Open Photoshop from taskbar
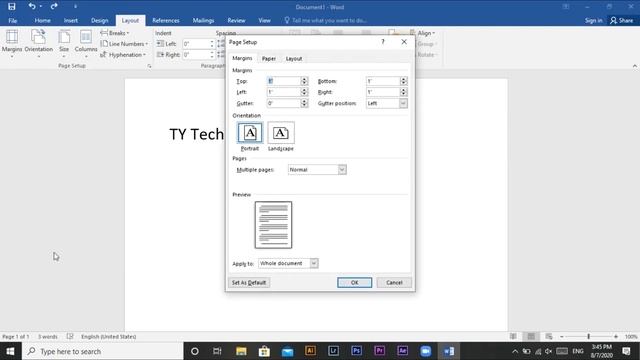This screenshot has width=640, height=360. [x=356, y=351]
